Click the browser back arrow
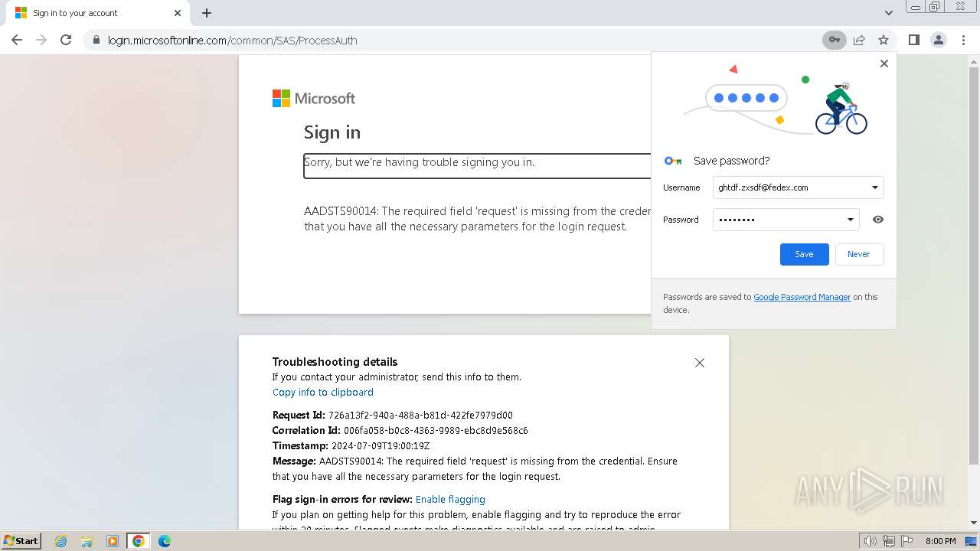Screen dimensions: 980x551 [x=17, y=40]
